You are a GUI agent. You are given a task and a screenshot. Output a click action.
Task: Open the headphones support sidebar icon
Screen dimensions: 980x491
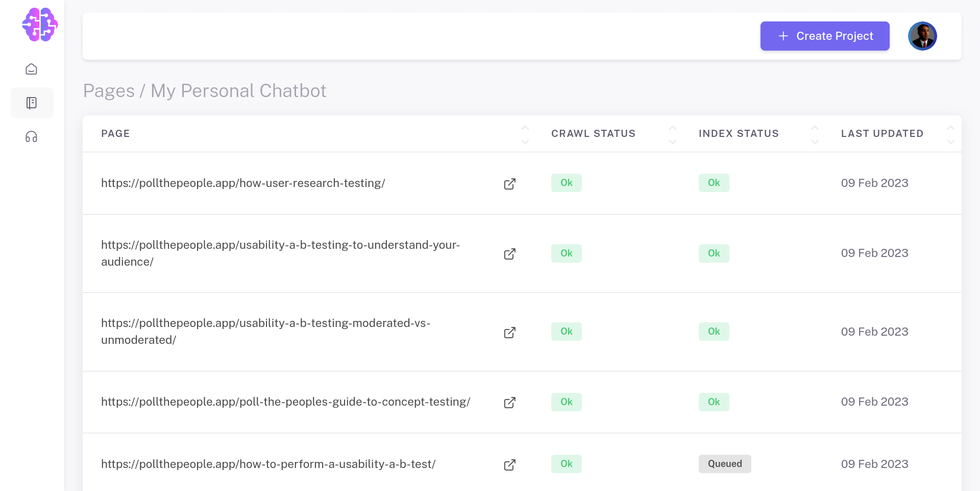[x=32, y=137]
